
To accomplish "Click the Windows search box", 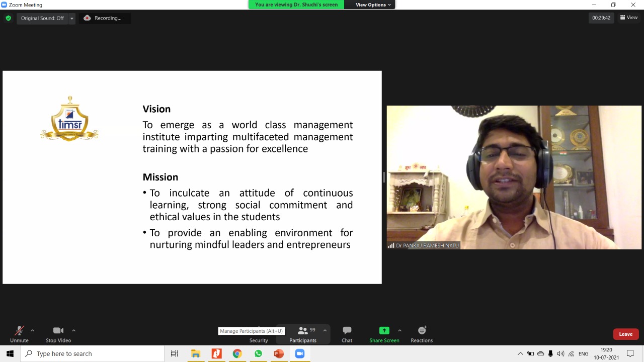I will click(92, 353).
